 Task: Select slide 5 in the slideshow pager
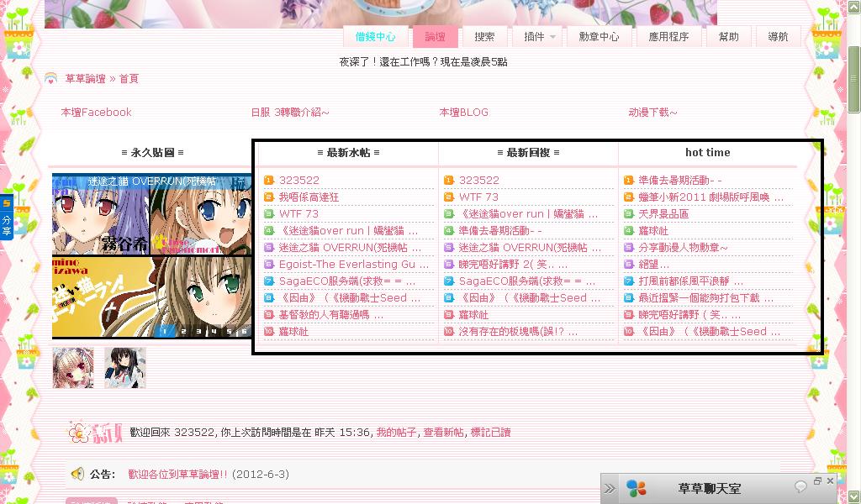click(x=229, y=331)
